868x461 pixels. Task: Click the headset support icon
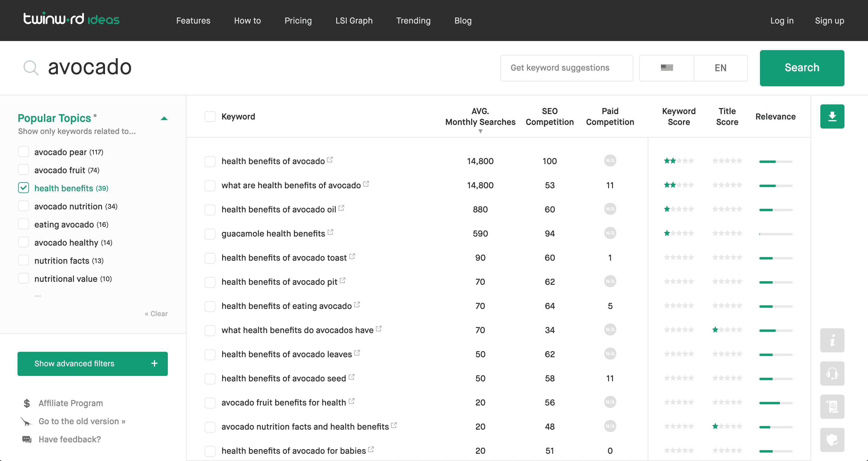(x=832, y=373)
